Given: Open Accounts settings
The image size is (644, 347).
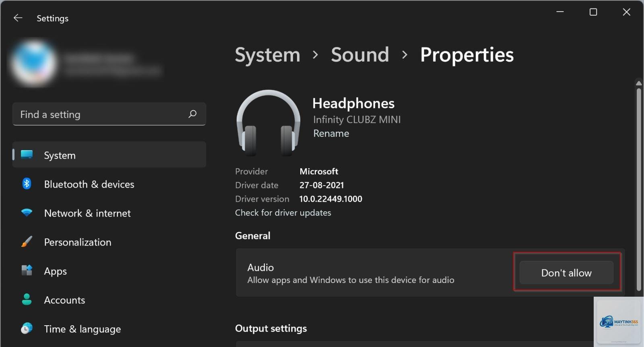Looking at the screenshot, I should [x=109, y=300].
